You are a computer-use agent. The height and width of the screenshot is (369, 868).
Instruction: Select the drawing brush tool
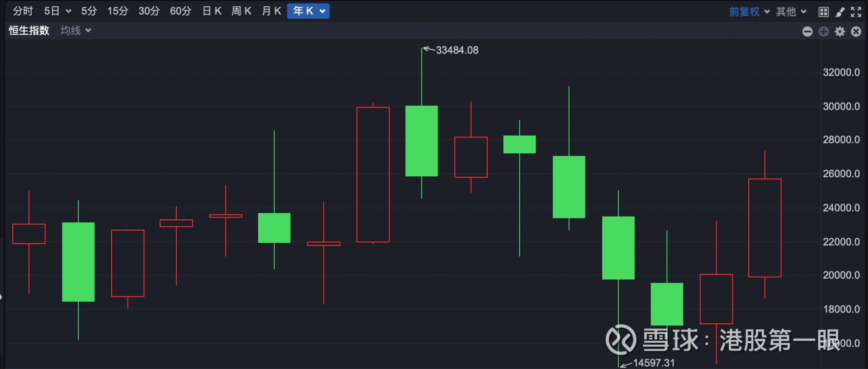[840, 12]
